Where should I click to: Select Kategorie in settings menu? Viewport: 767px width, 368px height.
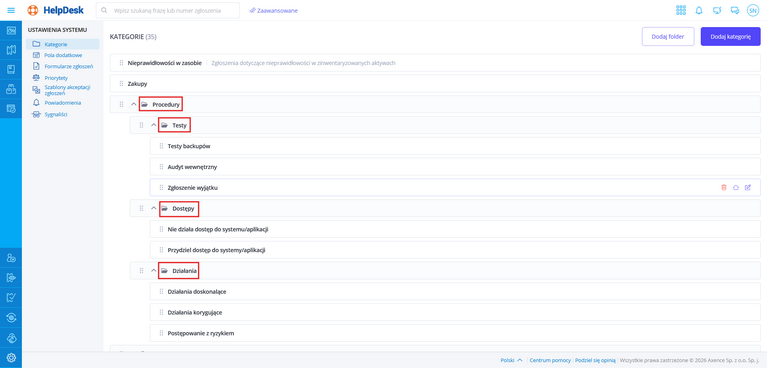tap(63, 44)
